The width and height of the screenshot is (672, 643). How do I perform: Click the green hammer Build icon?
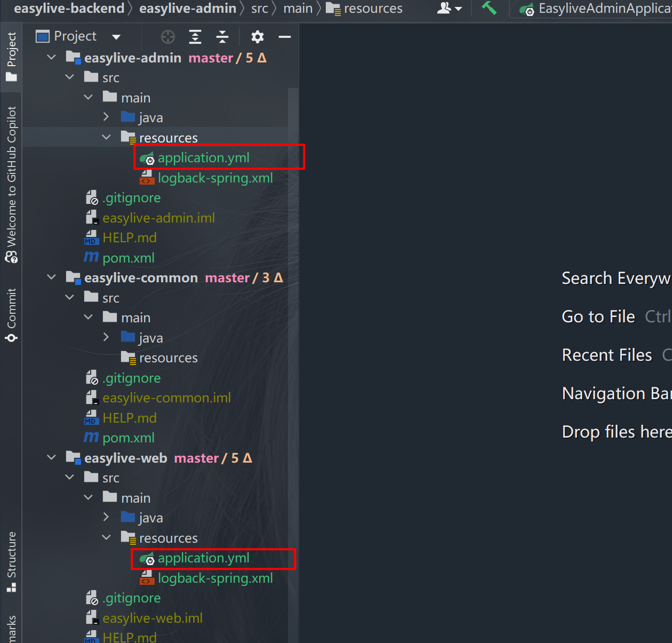pos(489,8)
